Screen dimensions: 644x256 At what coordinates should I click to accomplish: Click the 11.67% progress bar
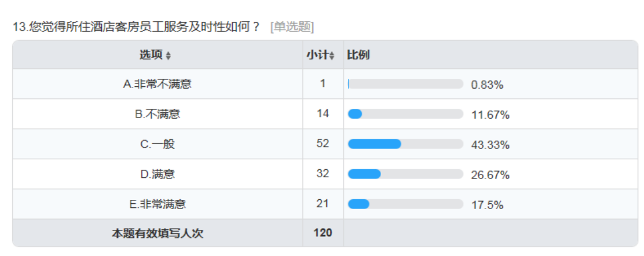point(405,114)
